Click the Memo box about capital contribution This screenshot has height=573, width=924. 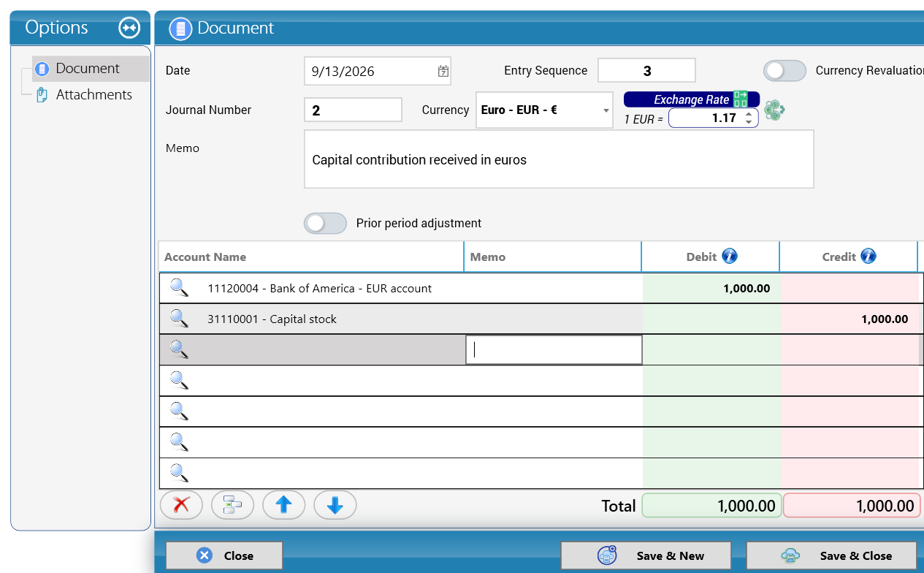[x=559, y=159]
